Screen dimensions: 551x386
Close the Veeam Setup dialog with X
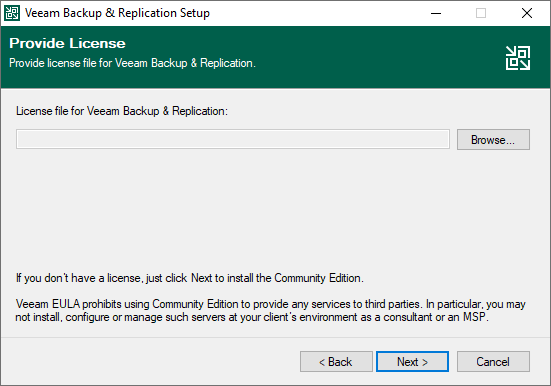point(526,13)
